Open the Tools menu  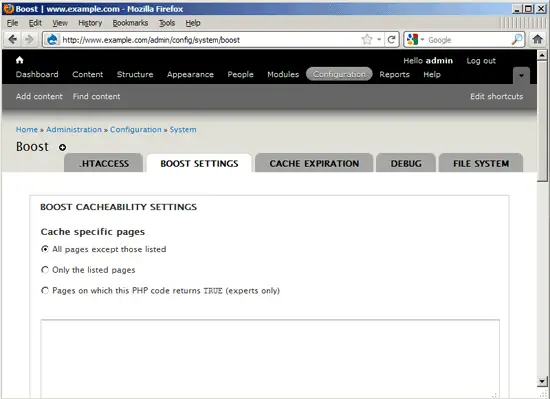[x=167, y=23]
